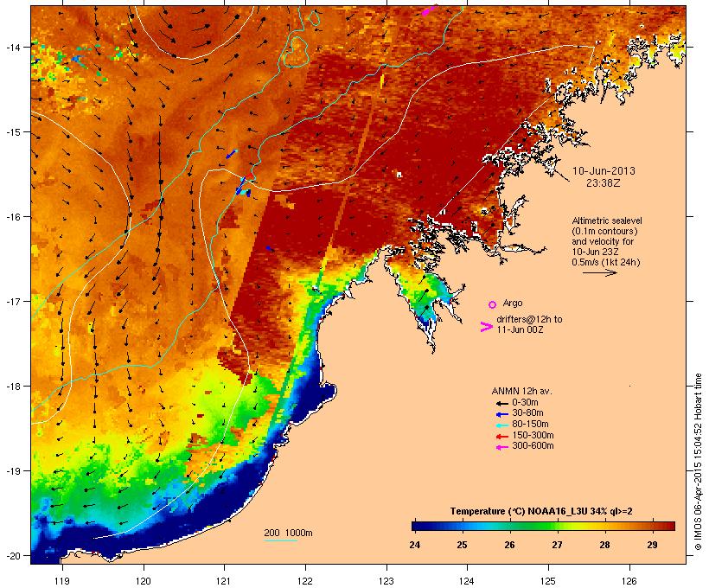Click the longitude axis label 125
Viewport: 709px width, 588px height.
(548, 581)
